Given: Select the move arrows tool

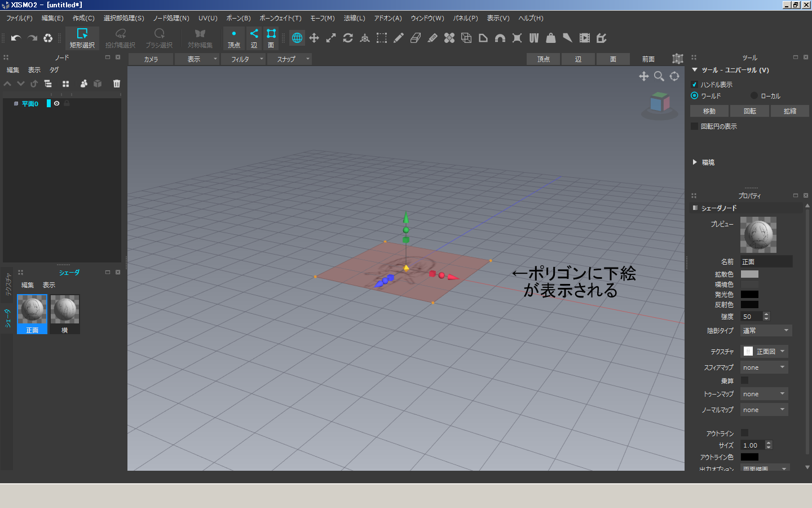Looking at the screenshot, I should (314, 38).
